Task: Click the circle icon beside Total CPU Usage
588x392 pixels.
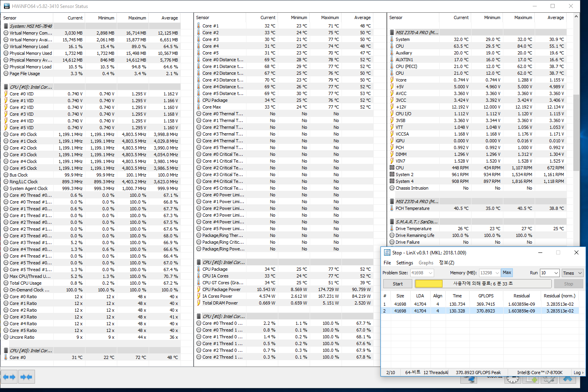Action: click(x=6, y=283)
